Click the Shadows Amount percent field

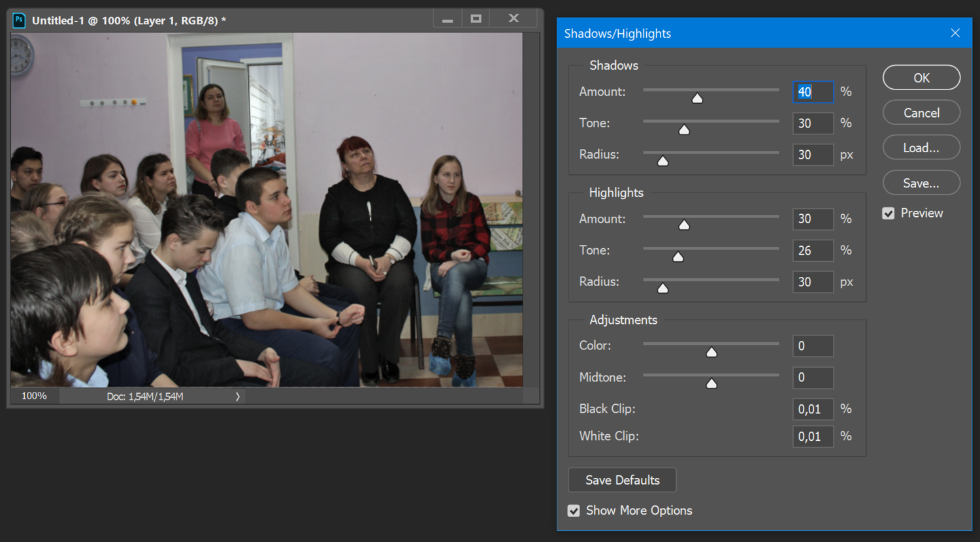pyautogui.click(x=813, y=92)
